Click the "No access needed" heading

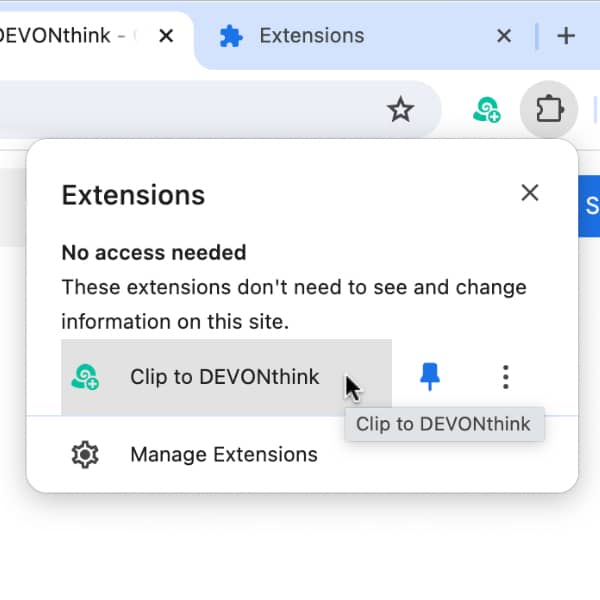click(154, 253)
